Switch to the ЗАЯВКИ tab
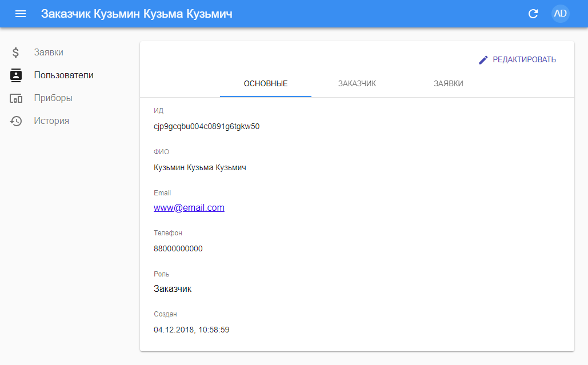 [x=449, y=83]
